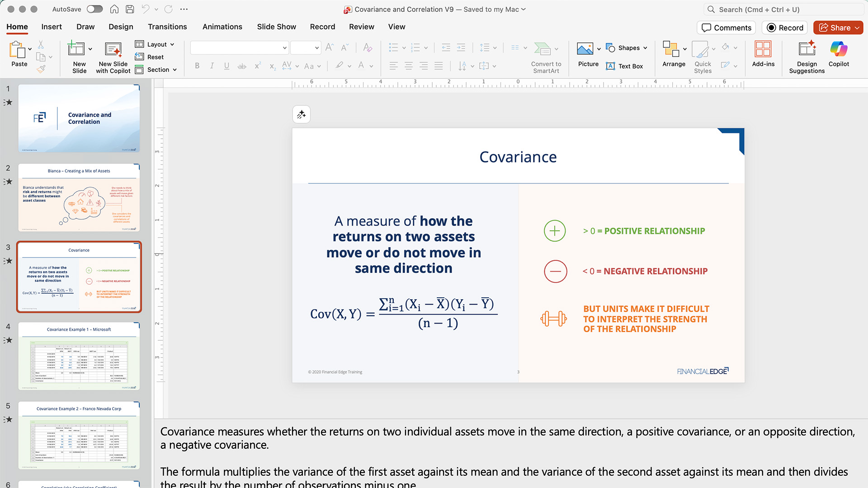
Task: Toggle italic formatting
Action: pyautogui.click(x=212, y=66)
